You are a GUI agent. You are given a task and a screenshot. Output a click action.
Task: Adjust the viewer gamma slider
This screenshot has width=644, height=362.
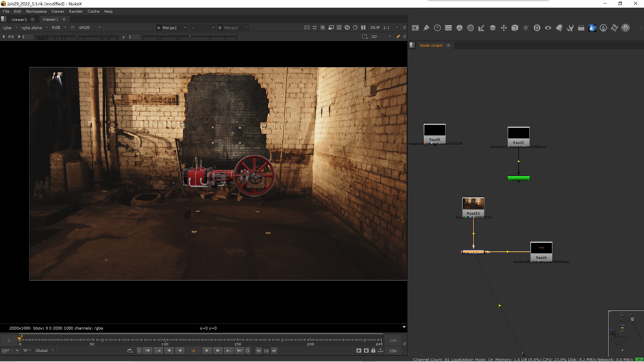point(190,37)
